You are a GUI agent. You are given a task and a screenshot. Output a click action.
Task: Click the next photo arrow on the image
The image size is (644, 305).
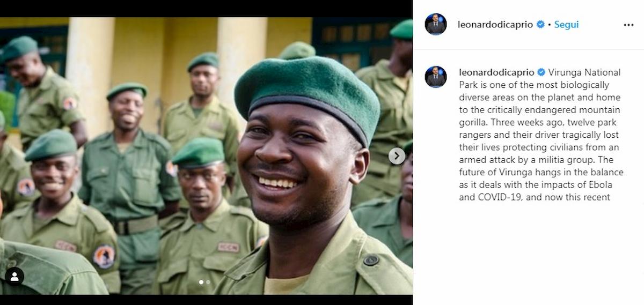(x=397, y=156)
